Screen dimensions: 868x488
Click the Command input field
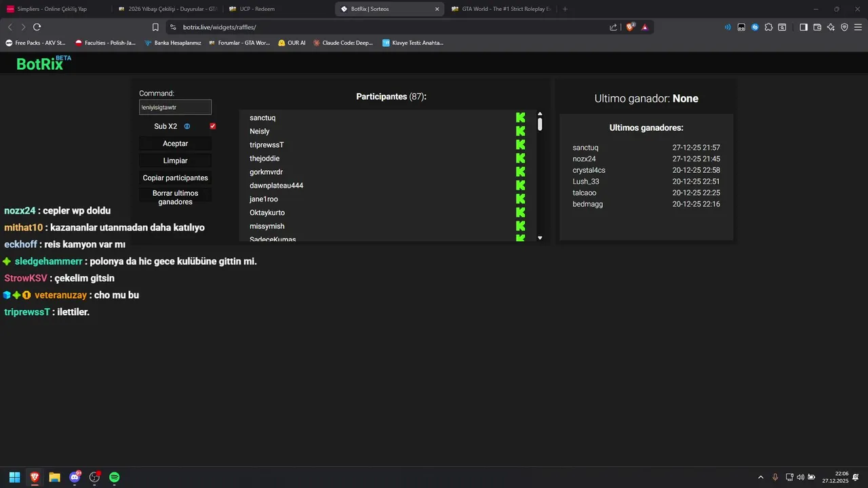coord(176,107)
